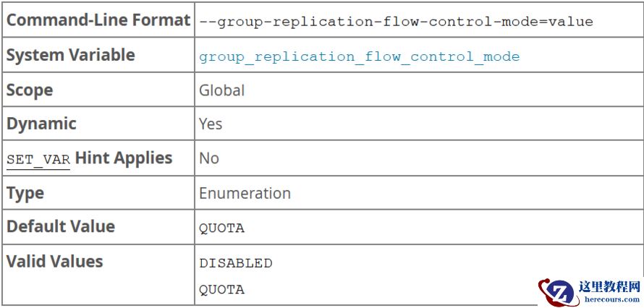Click QUOTA listed under DISABLED
644x308 pixels.
tap(221, 289)
